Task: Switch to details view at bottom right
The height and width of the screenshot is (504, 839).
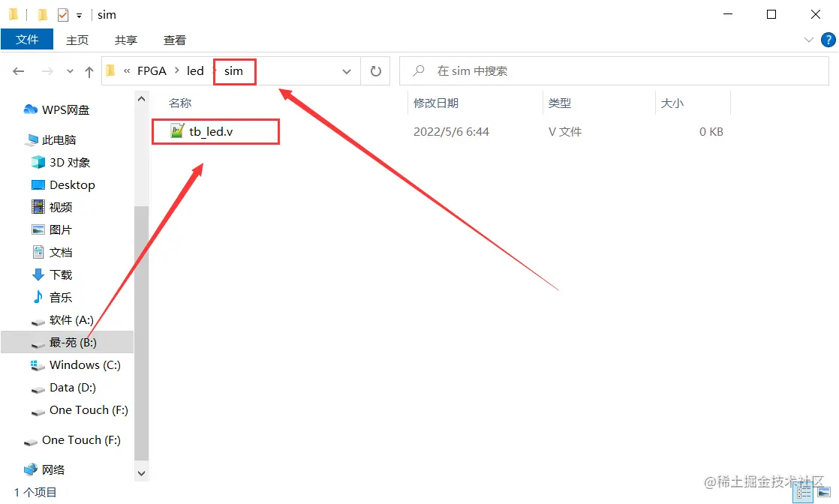Action: 802,492
